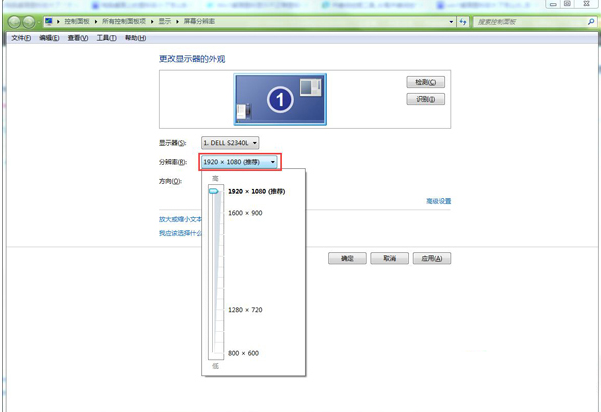The height and width of the screenshot is (412, 601).
Task: Click the Forward navigation arrow button
Action: coord(29,21)
